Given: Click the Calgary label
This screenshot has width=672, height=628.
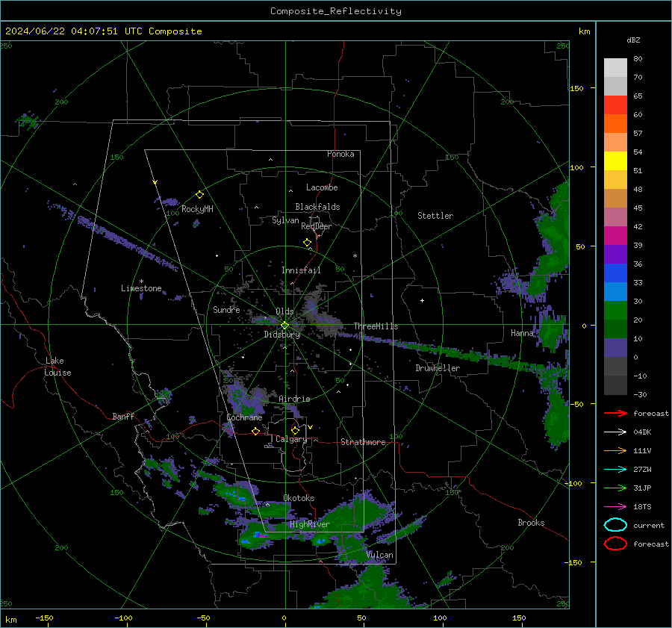Looking at the screenshot, I should point(291,439).
